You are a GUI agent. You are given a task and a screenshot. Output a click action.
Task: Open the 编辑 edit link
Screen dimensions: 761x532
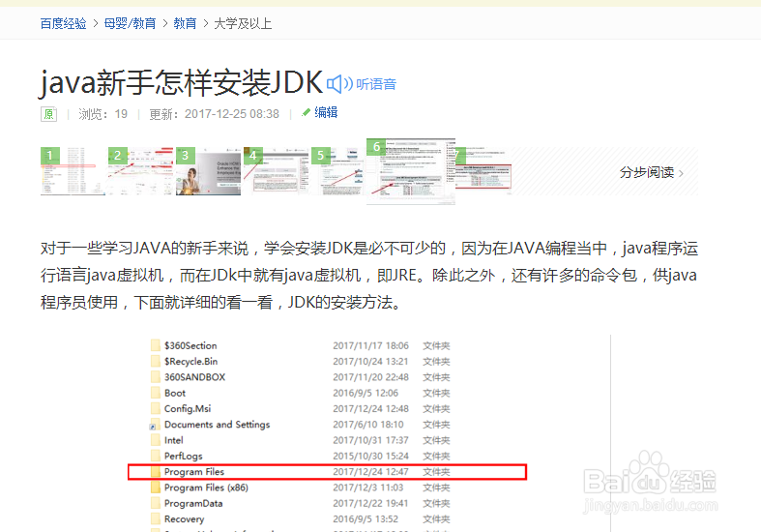tap(326, 112)
